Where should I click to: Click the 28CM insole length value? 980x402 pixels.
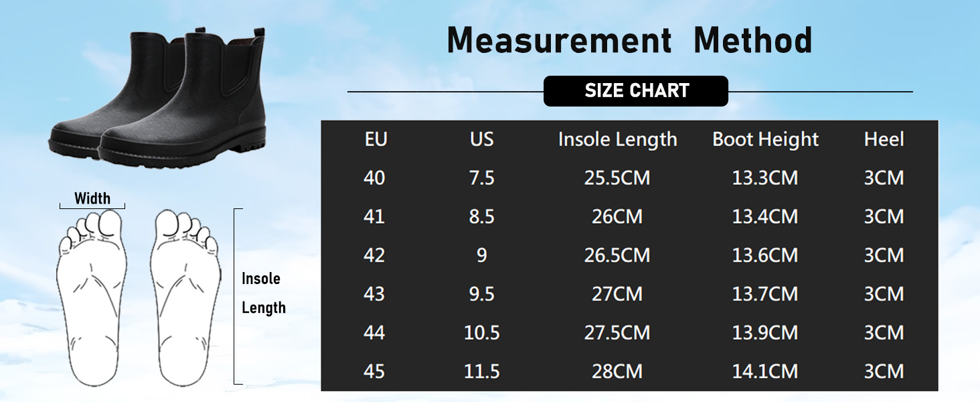point(617,372)
